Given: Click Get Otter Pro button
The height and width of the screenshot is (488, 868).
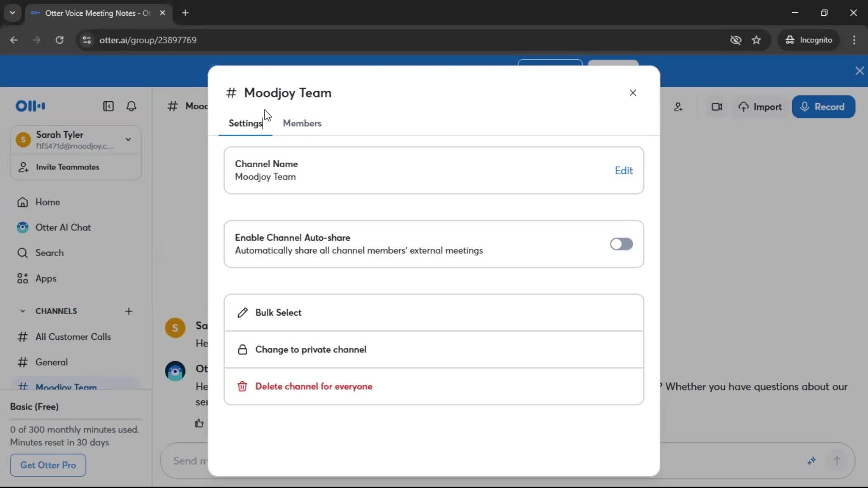Looking at the screenshot, I should [48, 465].
